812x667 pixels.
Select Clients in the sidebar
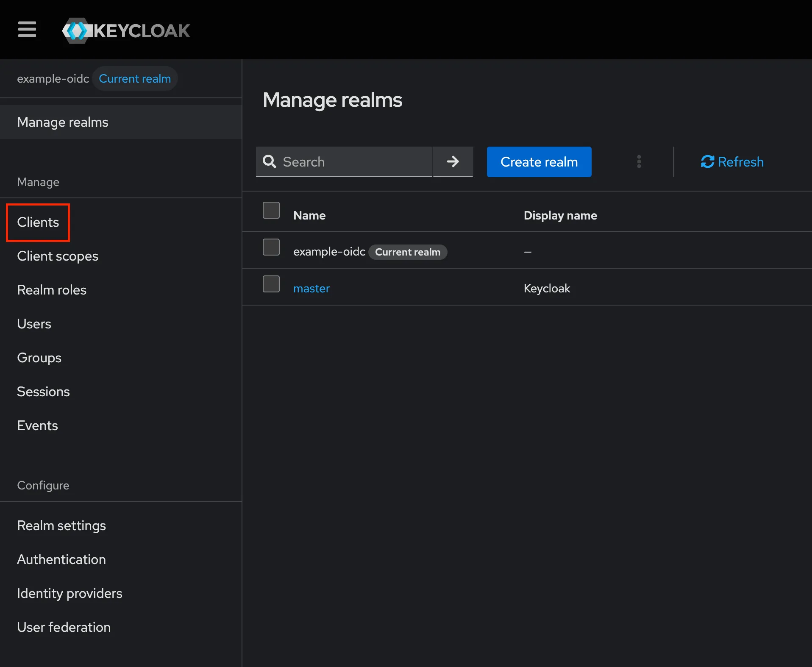click(38, 222)
